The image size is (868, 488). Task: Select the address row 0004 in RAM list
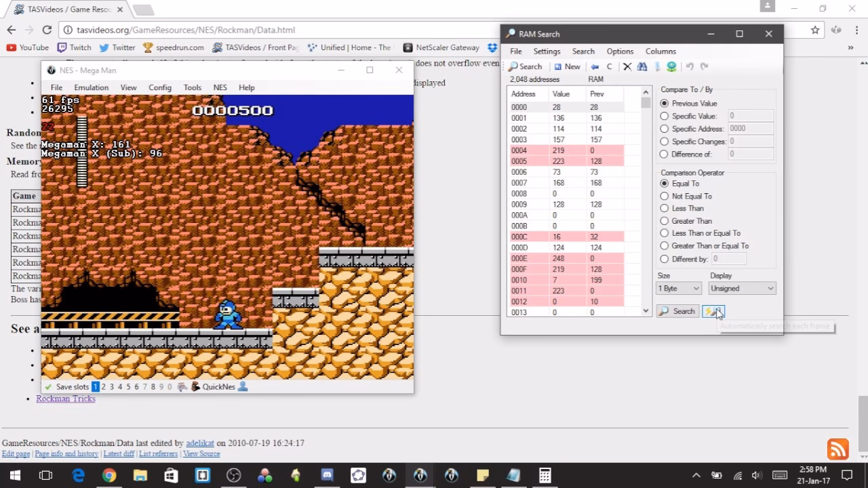[566, 150]
